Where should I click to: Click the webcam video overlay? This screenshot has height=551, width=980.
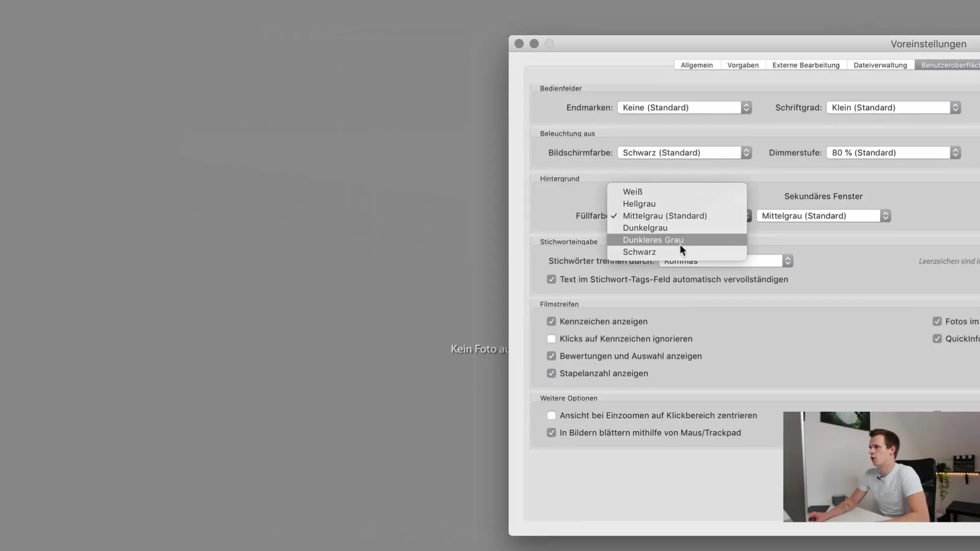[x=881, y=467]
